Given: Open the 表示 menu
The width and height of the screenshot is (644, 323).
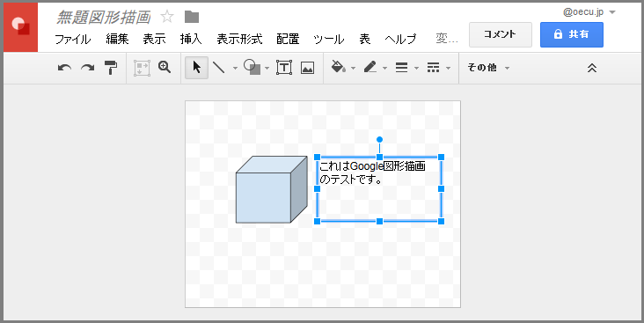Looking at the screenshot, I should [x=155, y=39].
